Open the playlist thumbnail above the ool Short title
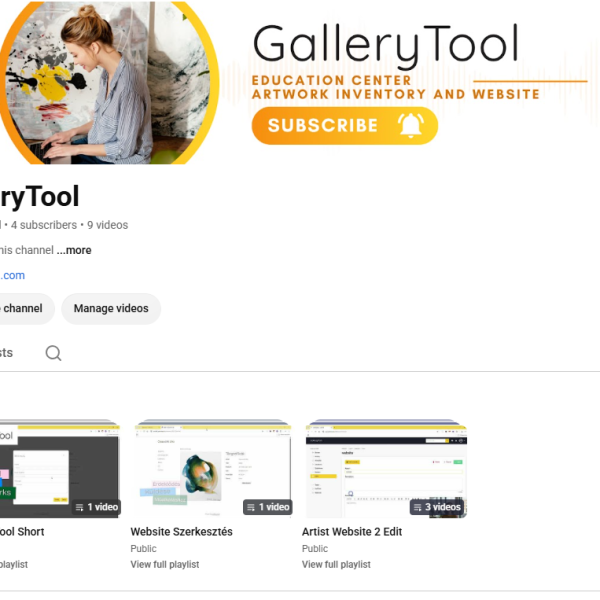 pos(60,469)
